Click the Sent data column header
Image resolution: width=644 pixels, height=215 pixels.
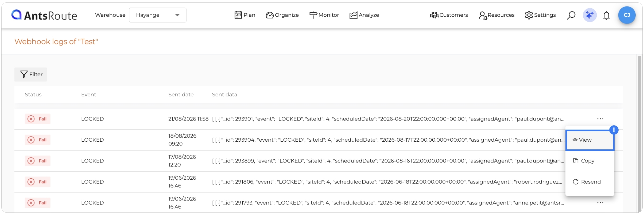pos(224,95)
